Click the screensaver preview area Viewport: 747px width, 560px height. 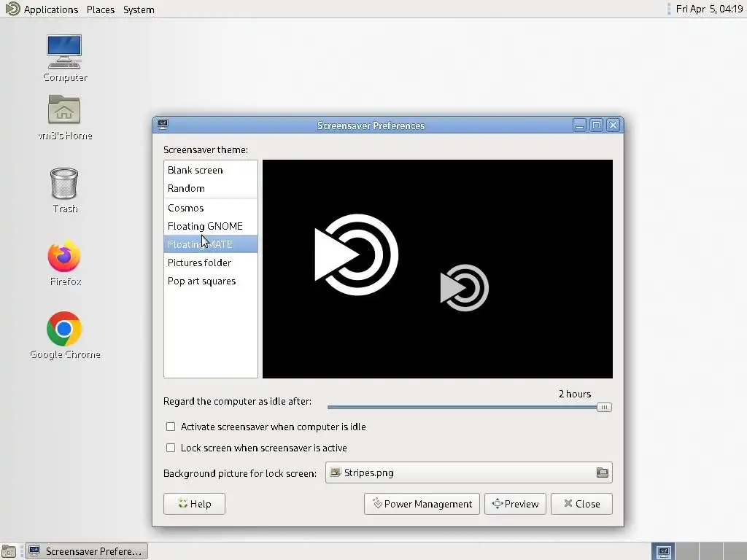click(438, 269)
